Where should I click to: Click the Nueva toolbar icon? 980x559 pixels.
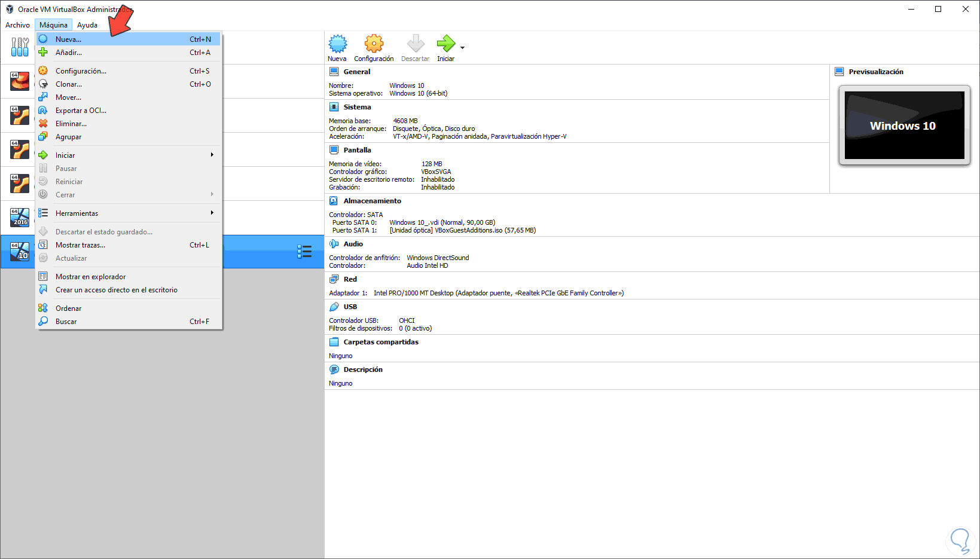pyautogui.click(x=337, y=44)
